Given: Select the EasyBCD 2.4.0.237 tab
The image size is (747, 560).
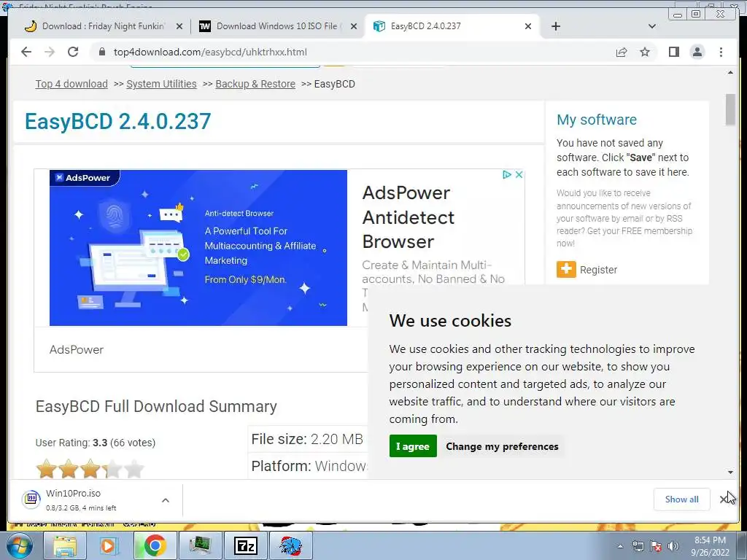Looking at the screenshot, I should pos(450,26).
